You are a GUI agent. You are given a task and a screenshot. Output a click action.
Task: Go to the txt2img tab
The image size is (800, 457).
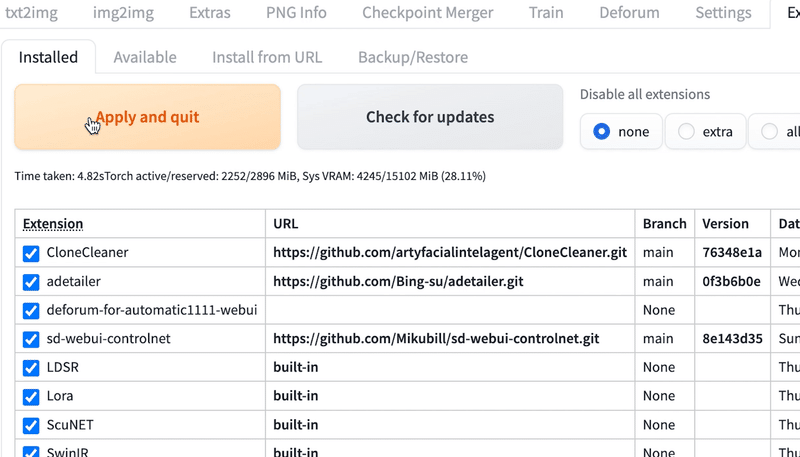(x=31, y=13)
